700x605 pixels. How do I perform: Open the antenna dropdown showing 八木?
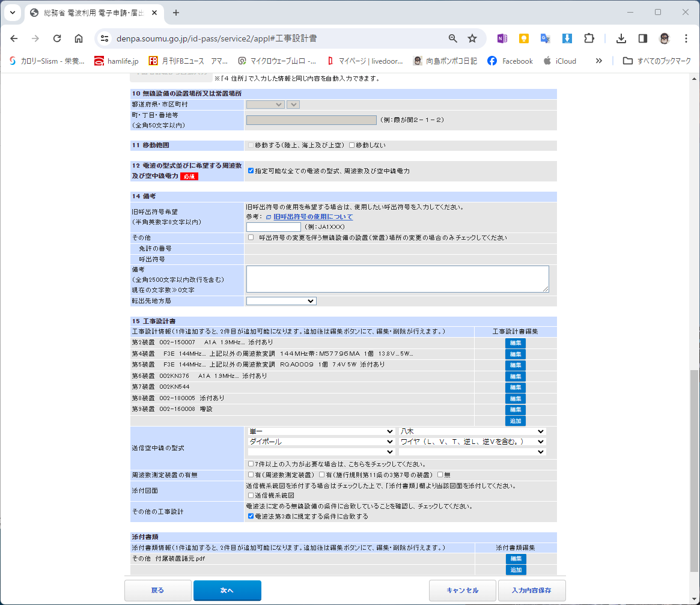(x=472, y=431)
